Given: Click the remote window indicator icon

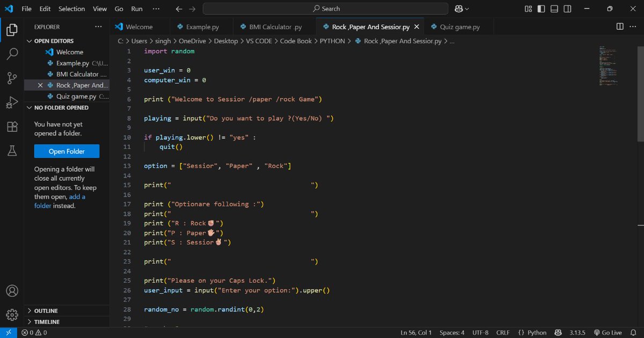Looking at the screenshot, I should [9, 333].
